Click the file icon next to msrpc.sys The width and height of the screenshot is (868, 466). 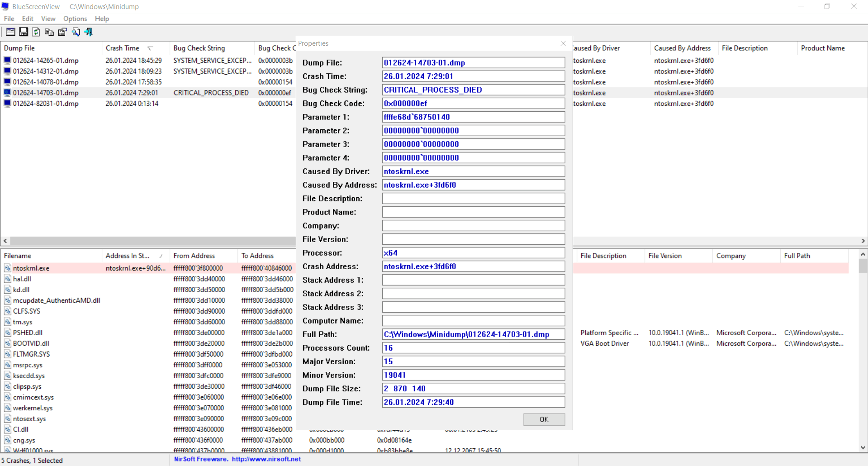tap(8, 365)
